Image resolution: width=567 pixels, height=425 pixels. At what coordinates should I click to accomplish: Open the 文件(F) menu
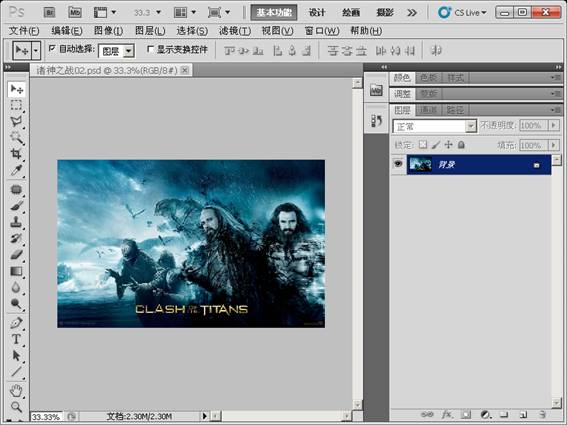pos(24,31)
